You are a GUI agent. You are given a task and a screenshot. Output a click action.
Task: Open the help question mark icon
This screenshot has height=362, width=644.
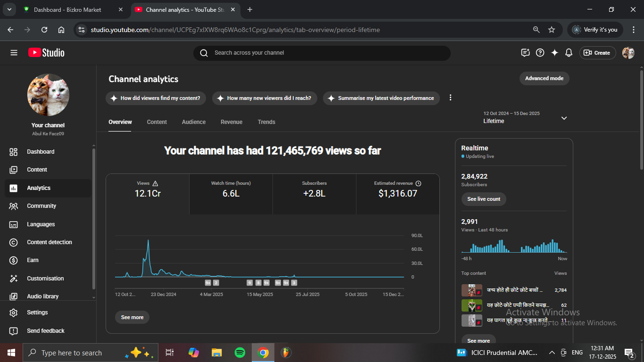[540, 53]
